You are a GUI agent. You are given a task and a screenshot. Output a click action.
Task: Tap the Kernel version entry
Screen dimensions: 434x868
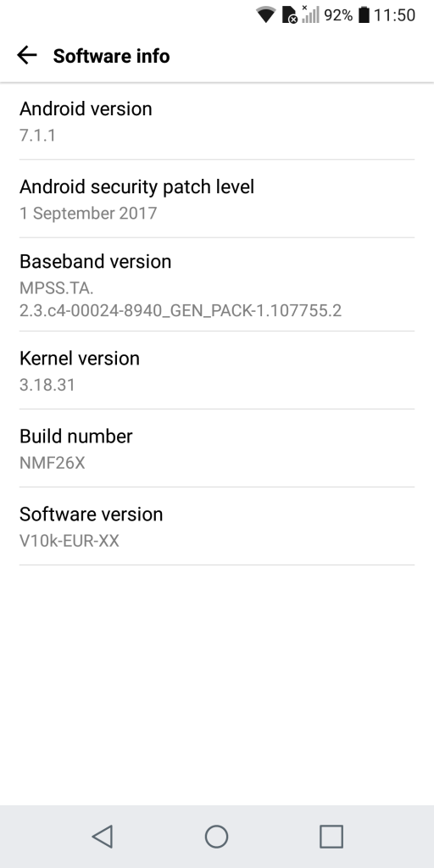[x=217, y=371]
